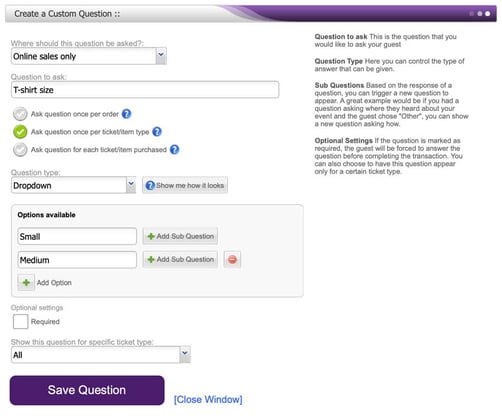Image resolution: width=502 pixels, height=416 pixels.
Task: Focus the 'T-shirt size' question field
Action: click(145, 90)
